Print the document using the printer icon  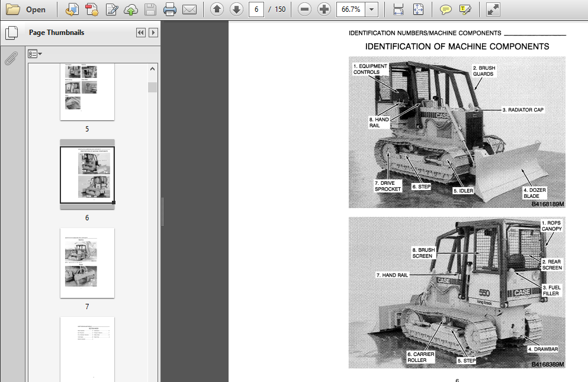(170, 9)
